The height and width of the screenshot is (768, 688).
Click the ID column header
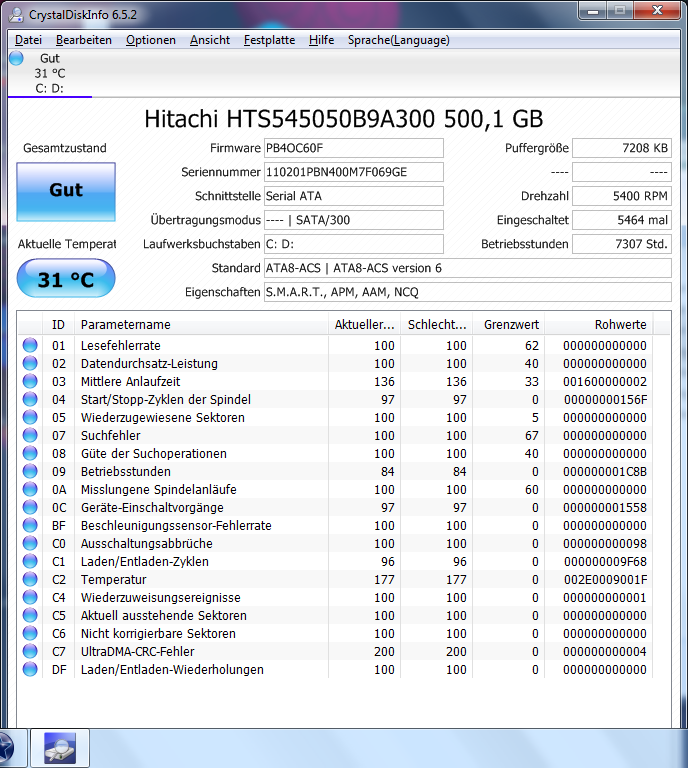(x=58, y=324)
